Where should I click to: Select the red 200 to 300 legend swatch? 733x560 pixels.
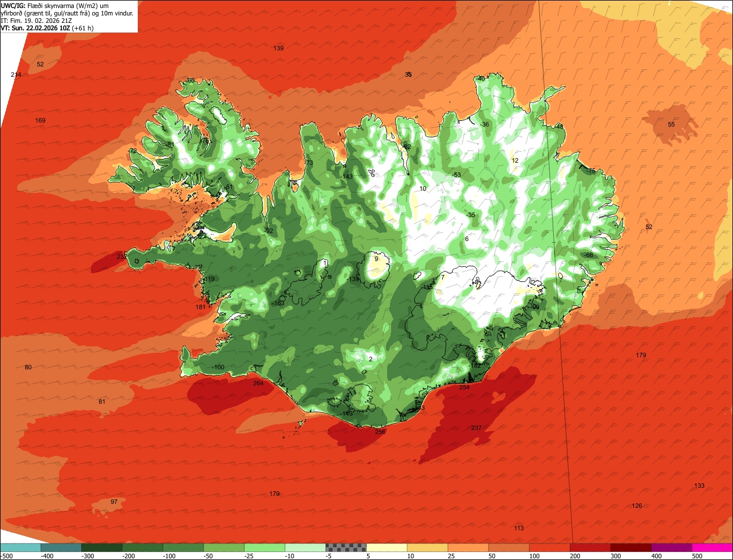tap(590, 547)
